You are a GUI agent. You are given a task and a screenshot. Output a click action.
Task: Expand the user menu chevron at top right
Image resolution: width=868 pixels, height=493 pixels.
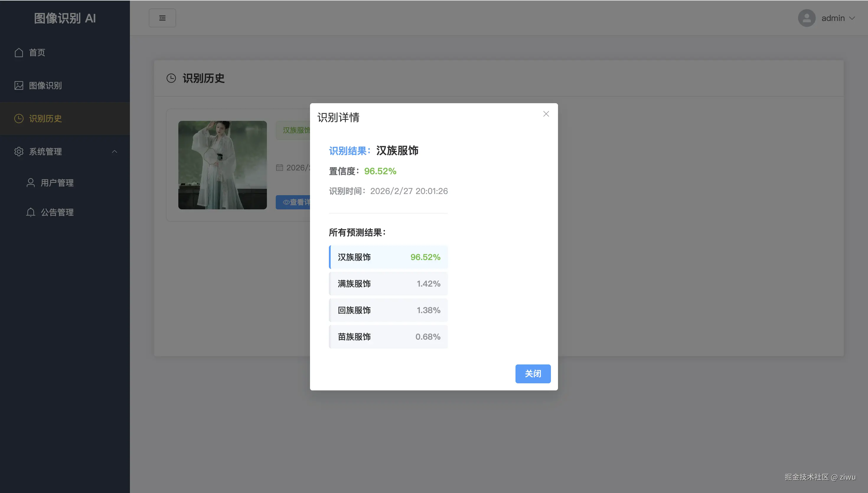(853, 18)
